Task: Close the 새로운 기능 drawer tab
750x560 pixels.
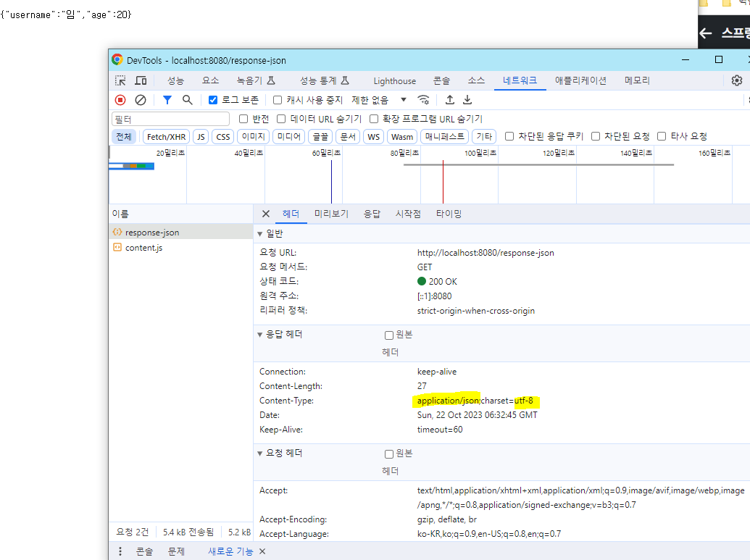Action: tap(262, 551)
